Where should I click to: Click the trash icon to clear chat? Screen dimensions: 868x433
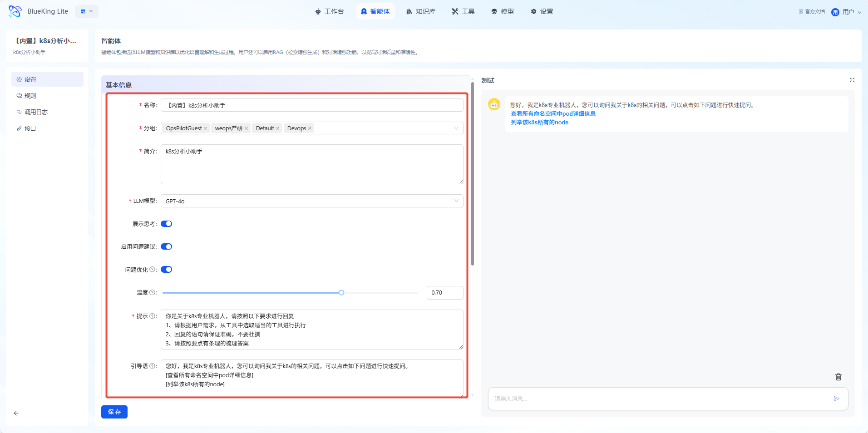(x=838, y=377)
